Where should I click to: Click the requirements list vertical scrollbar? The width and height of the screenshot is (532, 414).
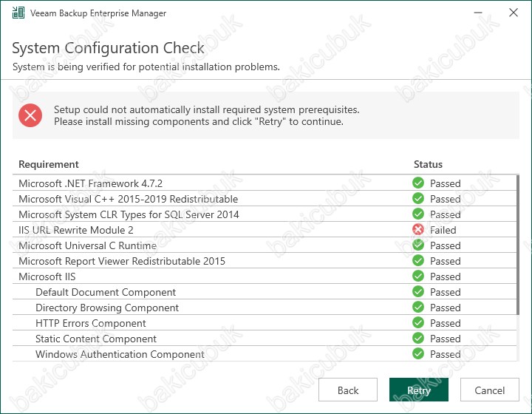[x=518, y=245]
